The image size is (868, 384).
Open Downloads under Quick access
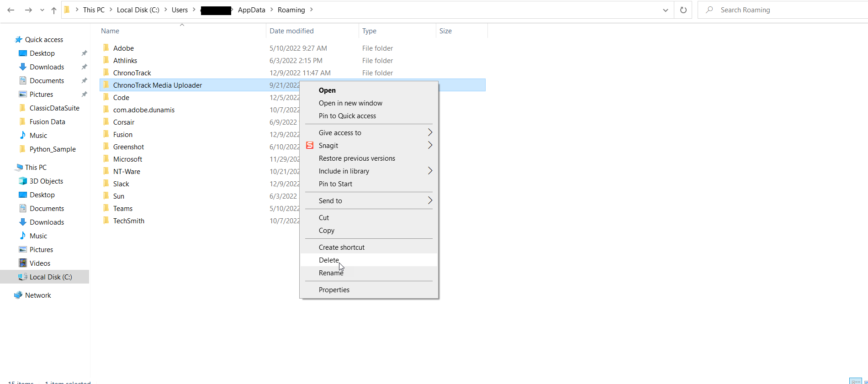pyautogui.click(x=47, y=67)
